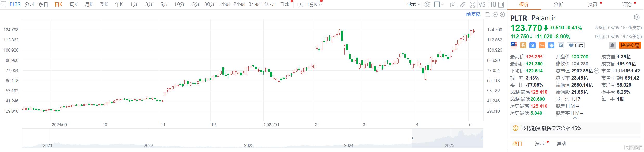Take a chart screenshot with the camera icon
This screenshot has height=152, width=644.
453,4
